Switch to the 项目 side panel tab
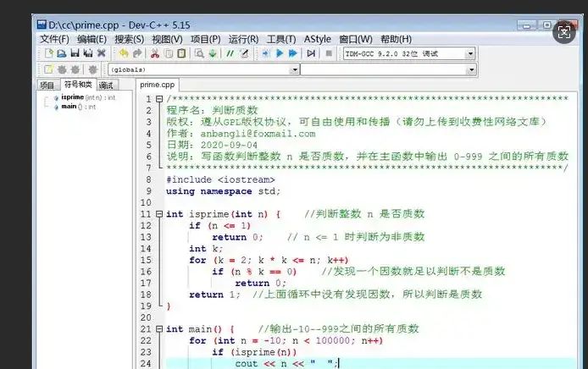 tap(48, 85)
